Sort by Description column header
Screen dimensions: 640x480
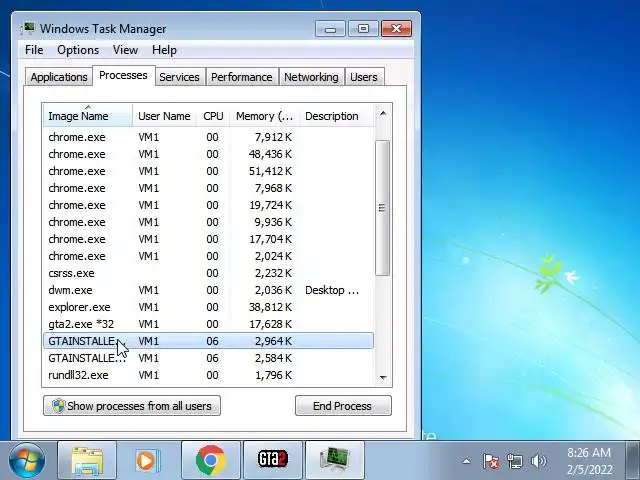point(336,116)
